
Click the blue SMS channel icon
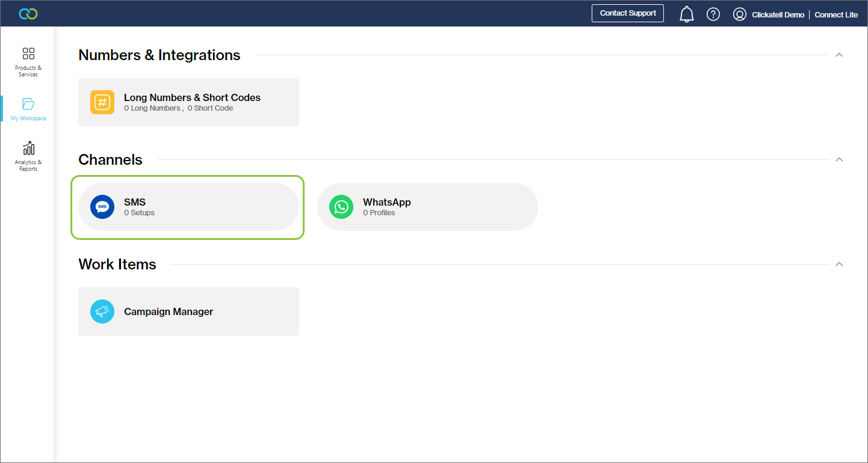pyautogui.click(x=102, y=207)
